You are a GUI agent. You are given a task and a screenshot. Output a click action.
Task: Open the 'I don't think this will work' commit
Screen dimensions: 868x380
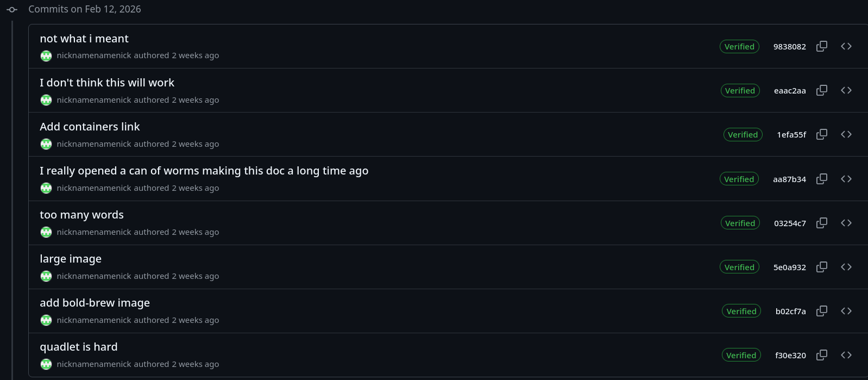pyautogui.click(x=107, y=83)
